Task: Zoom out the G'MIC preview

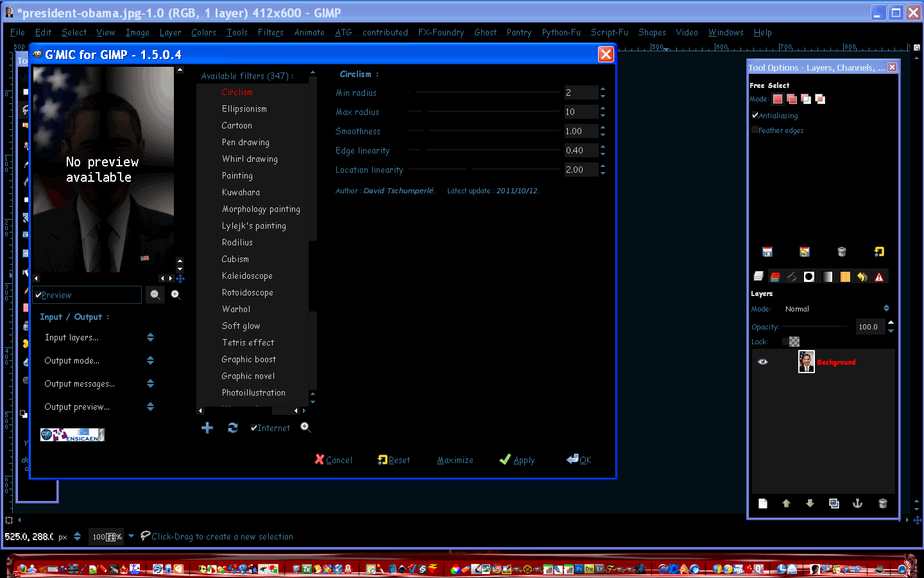Action: [x=155, y=295]
